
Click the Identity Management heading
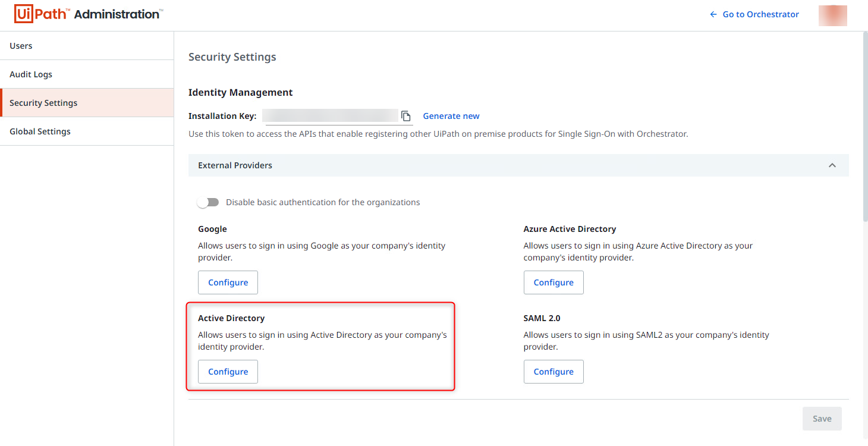241,92
